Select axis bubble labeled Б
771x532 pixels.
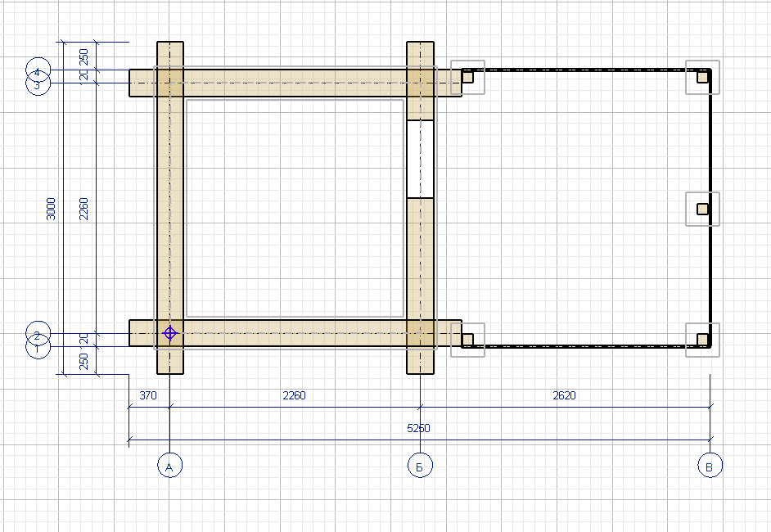420,467
